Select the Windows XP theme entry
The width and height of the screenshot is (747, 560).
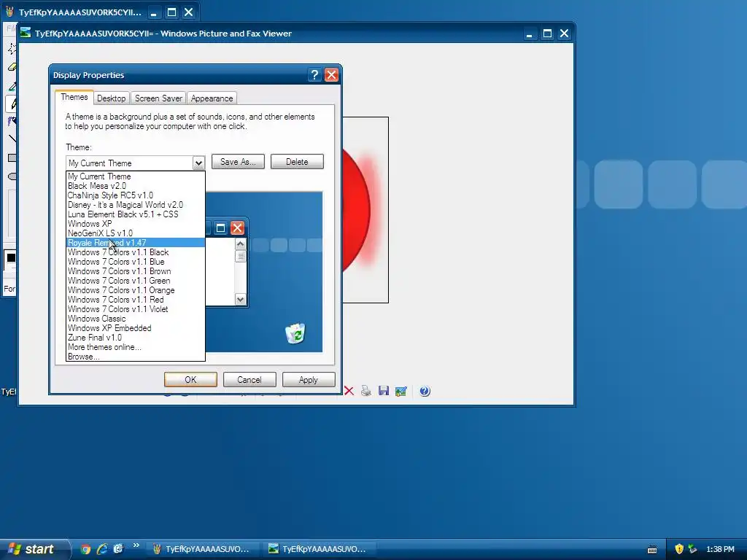(136, 224)
